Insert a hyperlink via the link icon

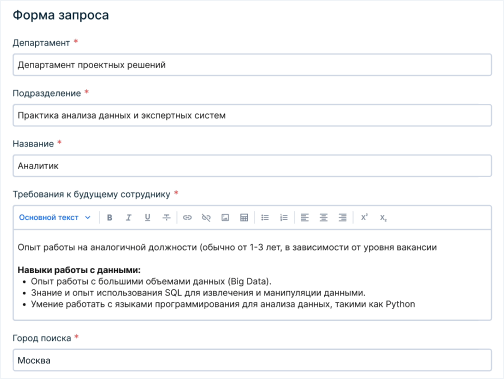pos(187,218)
